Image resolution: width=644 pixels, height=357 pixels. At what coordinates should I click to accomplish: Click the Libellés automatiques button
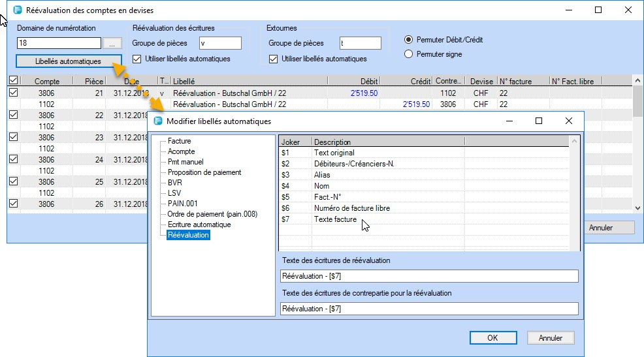(69, 61)
